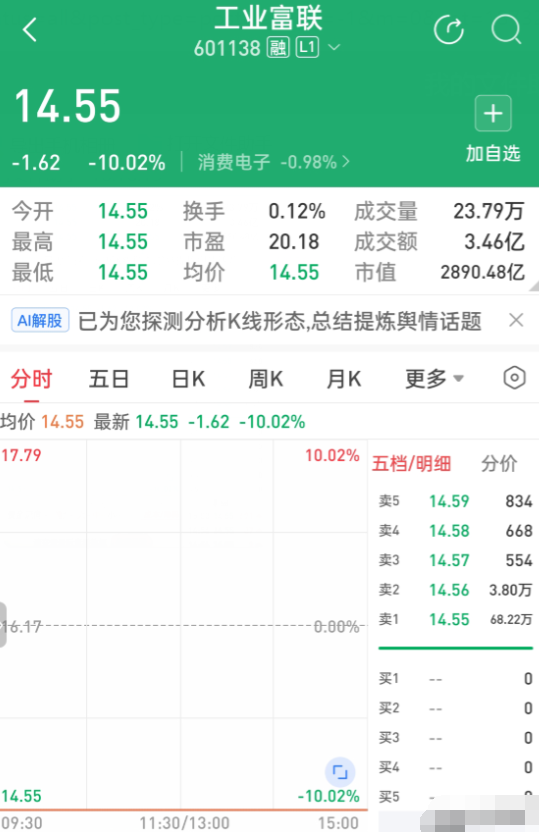The height and width of the screenshot is (832, 539).
Task: Select the 卖2 price 14.56 row
Action: coord(455,590)
